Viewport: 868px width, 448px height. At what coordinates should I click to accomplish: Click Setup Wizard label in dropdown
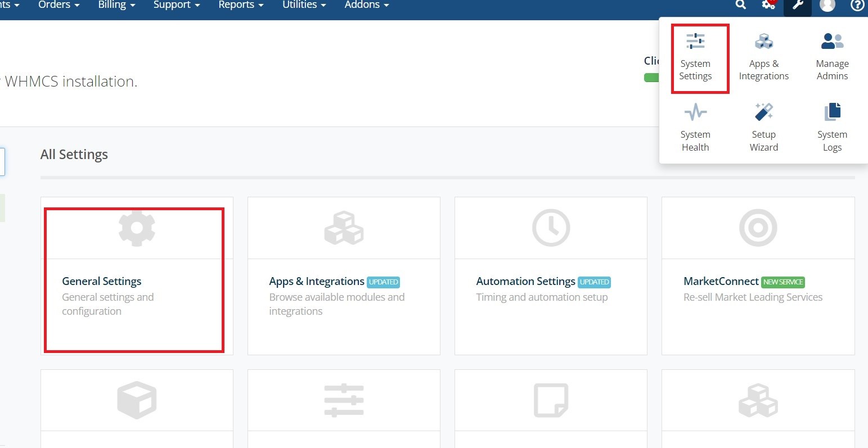click(x=764, y=141)
